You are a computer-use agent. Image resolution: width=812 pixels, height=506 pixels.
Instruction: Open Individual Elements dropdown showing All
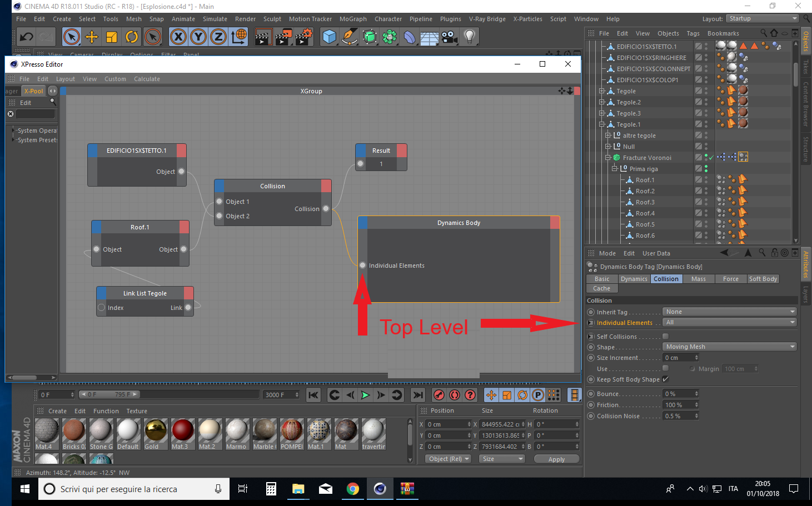point(730,322)
